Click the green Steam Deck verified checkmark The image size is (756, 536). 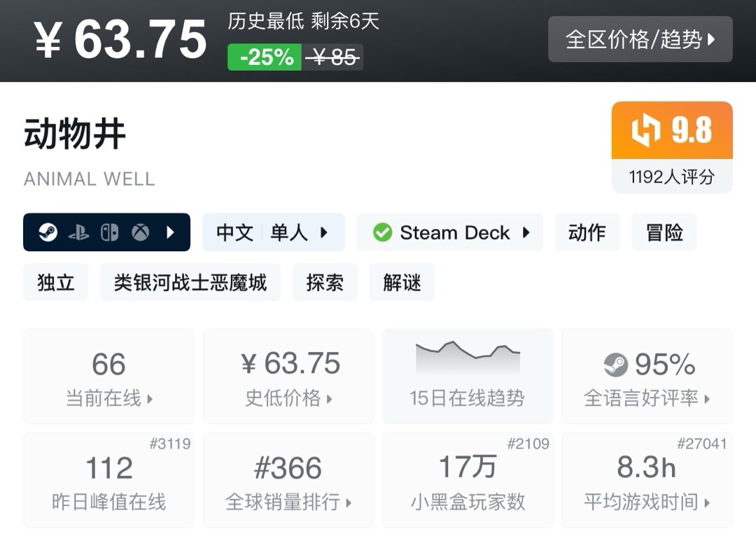point(382,232)
